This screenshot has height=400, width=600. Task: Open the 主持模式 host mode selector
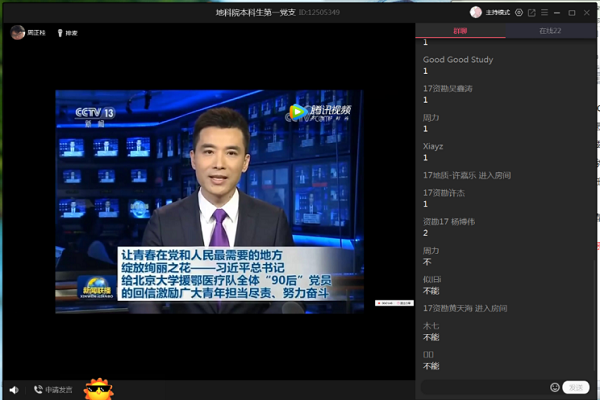coord(497,13)
